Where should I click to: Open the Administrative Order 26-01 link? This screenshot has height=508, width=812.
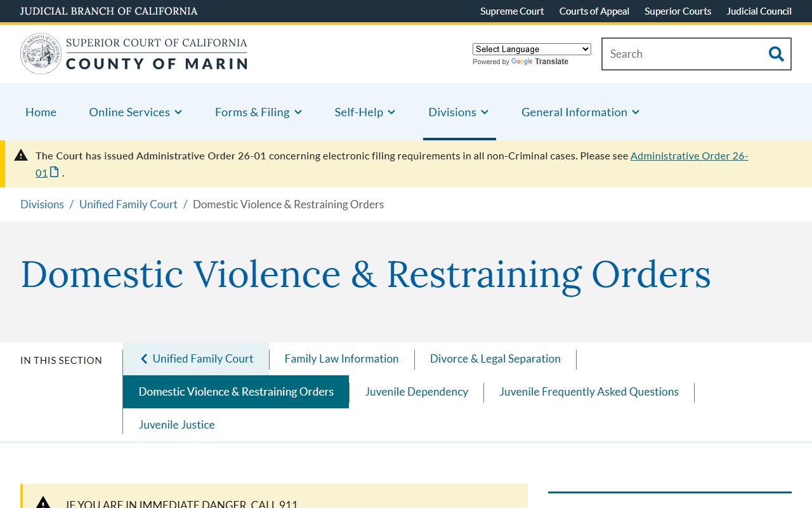689,156
